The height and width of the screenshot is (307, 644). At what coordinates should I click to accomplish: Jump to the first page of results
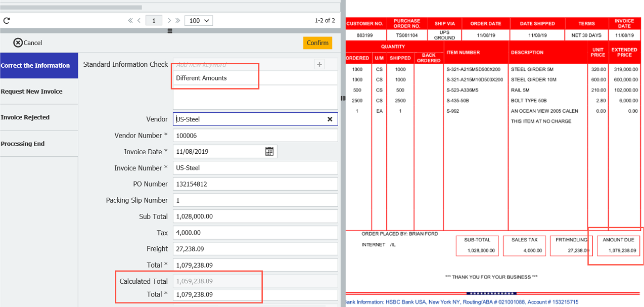click(x=130, y=21)
